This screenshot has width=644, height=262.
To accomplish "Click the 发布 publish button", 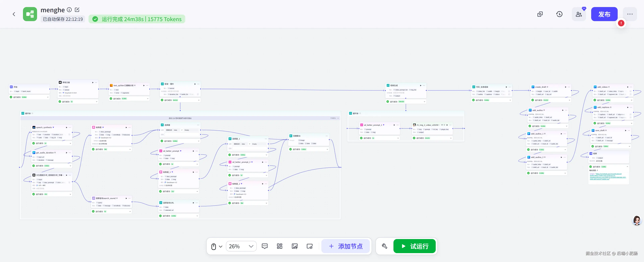I will pyautogui.click(x=604, y=14).
